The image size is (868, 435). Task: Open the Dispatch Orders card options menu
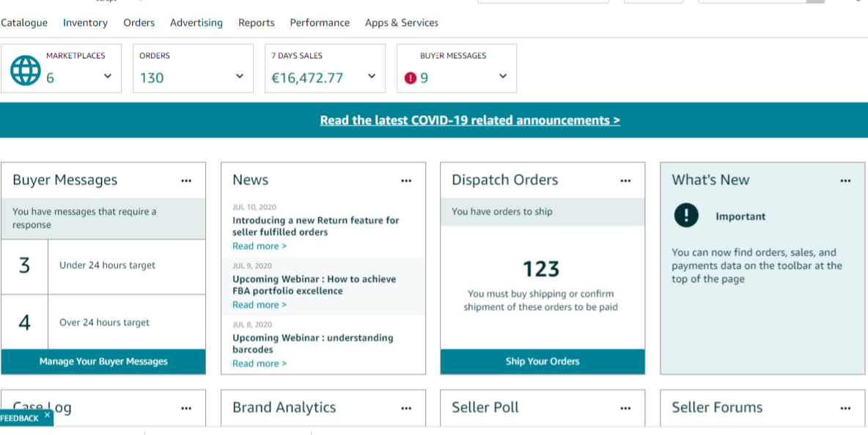click(625, 180)
